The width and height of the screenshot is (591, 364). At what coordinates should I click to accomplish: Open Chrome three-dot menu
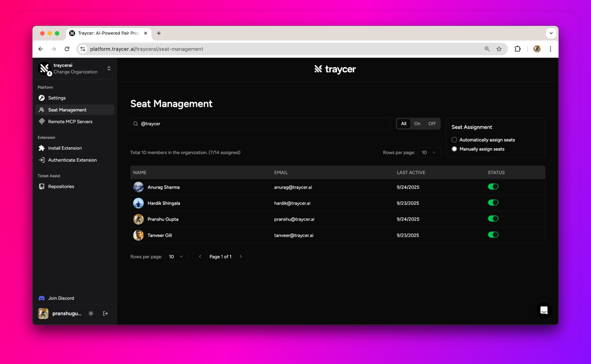[x=551, y=49]
